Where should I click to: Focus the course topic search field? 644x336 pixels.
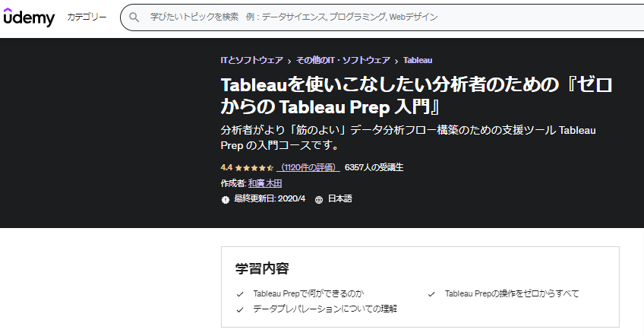(x=382, y=17)
